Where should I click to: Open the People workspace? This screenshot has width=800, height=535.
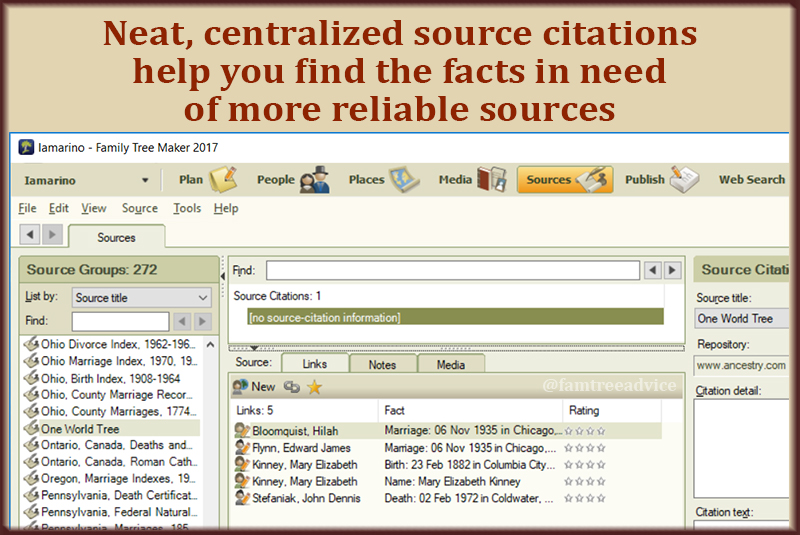coord(293,180)
